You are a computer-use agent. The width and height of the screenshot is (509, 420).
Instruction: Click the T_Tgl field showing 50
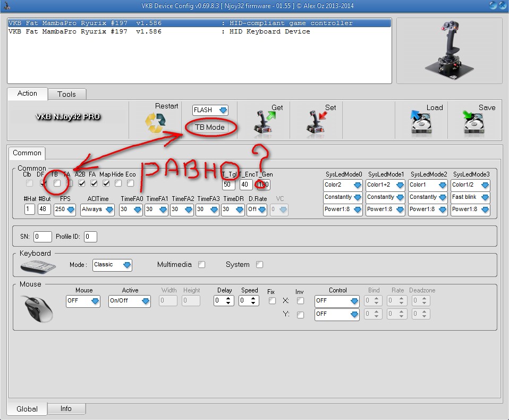pos(228,185)
